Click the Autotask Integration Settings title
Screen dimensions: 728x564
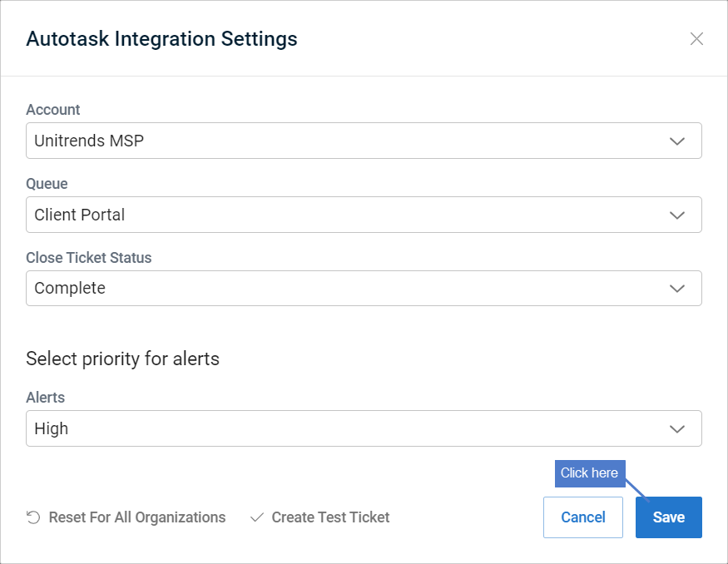(x=161, y=39)
